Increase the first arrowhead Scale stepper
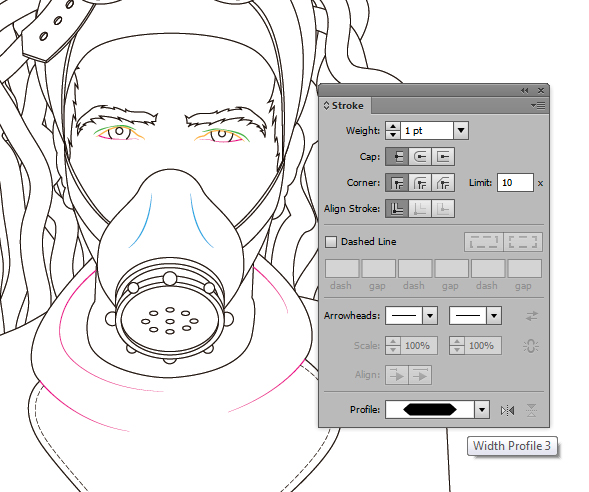The width and height of the screenshot is (589, 492). 393,341
